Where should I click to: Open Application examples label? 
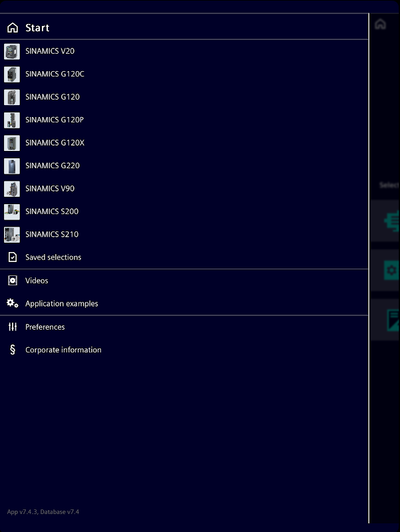point(62,304)
